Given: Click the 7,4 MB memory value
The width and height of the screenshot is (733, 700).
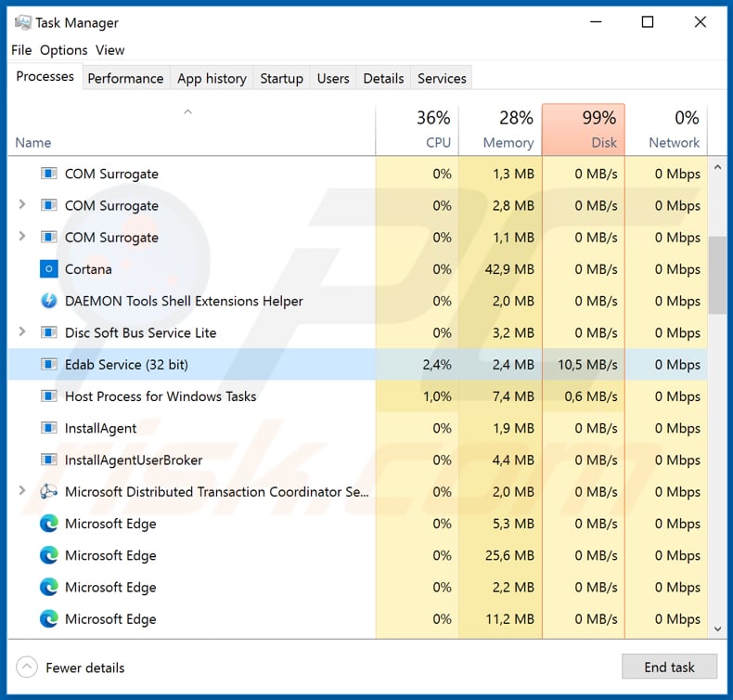Looking at the screenshot, I should pos(513,396).
